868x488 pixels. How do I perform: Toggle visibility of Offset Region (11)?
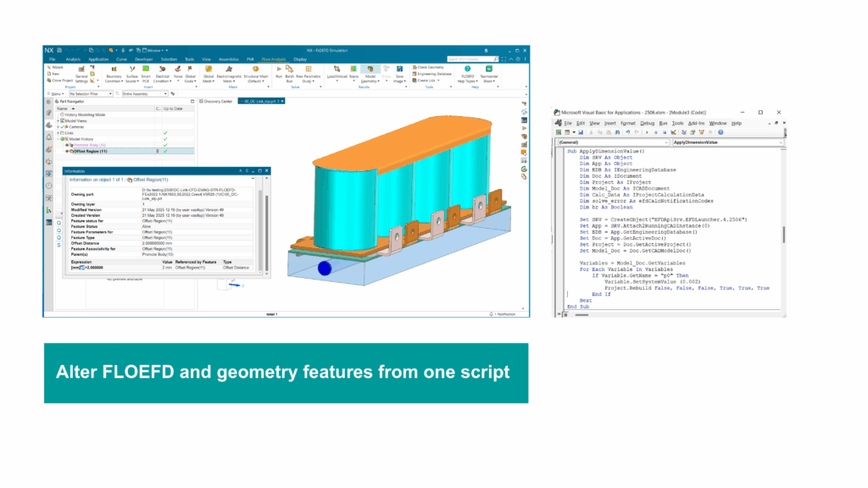tap(68, 151)
